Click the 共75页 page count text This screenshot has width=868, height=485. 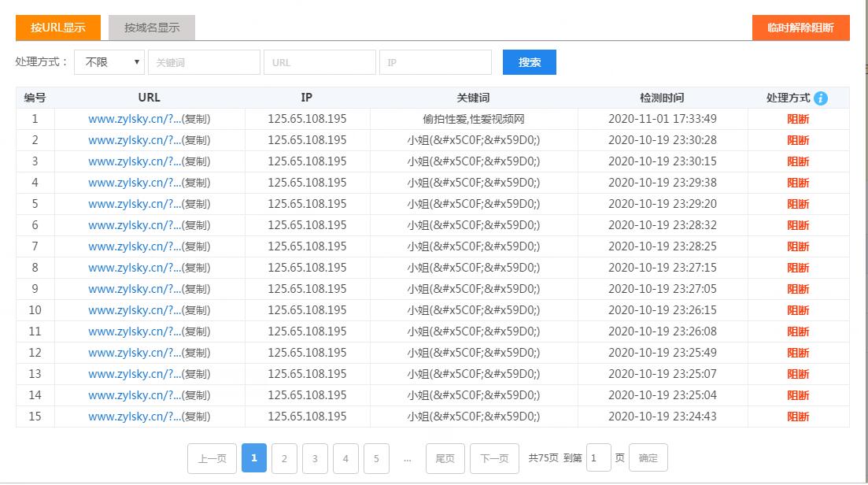pyautogui.click(x=543, y=458)
